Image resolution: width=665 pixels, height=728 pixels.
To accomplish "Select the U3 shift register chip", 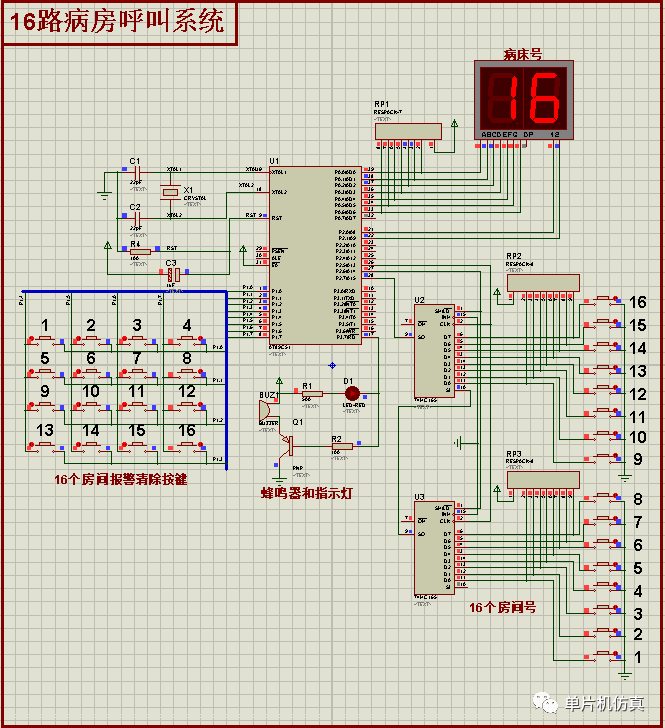I will tap(434, 548).
